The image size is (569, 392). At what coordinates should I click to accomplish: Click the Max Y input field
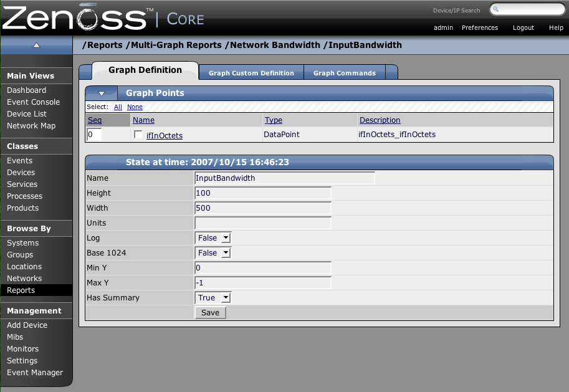coord(263,283)
